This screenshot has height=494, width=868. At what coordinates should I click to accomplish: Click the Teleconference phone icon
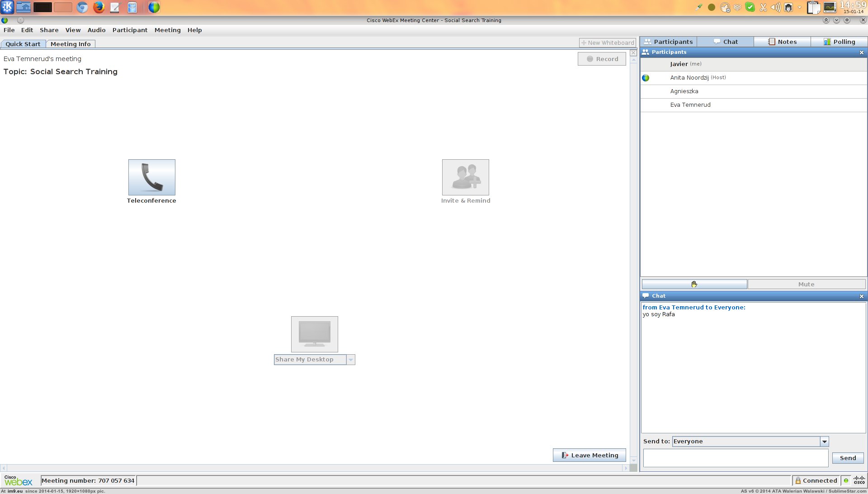coord(151,177)
